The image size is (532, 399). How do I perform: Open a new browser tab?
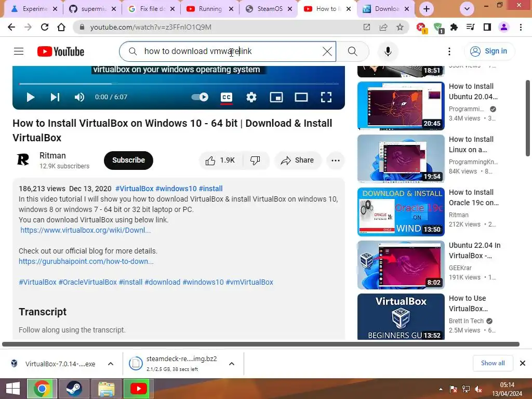coord(427,9)
